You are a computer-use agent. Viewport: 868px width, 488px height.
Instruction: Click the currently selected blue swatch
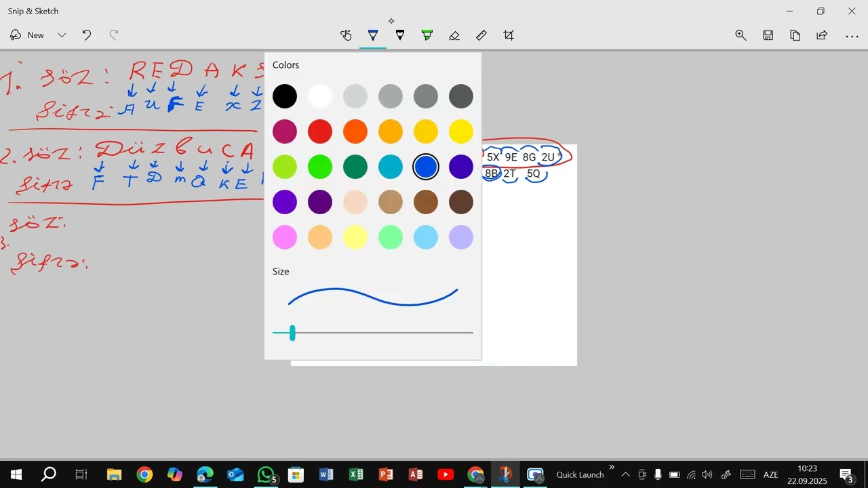426,167
